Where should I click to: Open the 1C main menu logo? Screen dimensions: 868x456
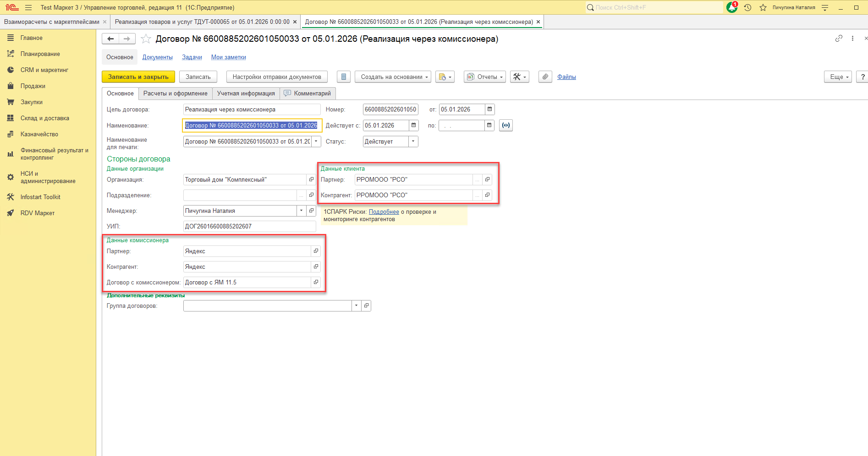(12, 7)
